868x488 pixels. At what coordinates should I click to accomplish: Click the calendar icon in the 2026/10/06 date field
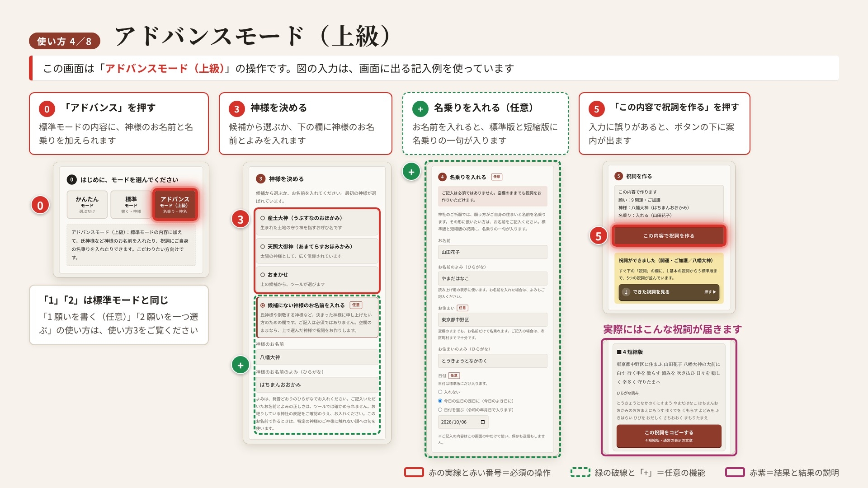tap(482, 422)
